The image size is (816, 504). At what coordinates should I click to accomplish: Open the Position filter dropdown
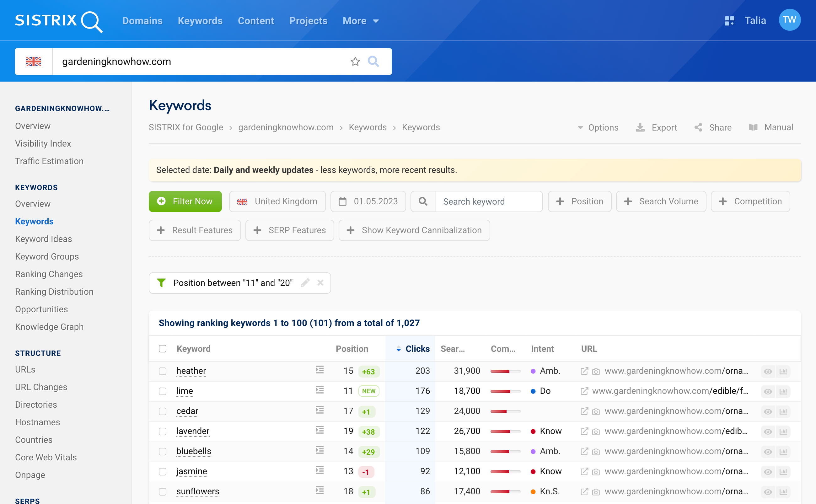tap(579, 201)
